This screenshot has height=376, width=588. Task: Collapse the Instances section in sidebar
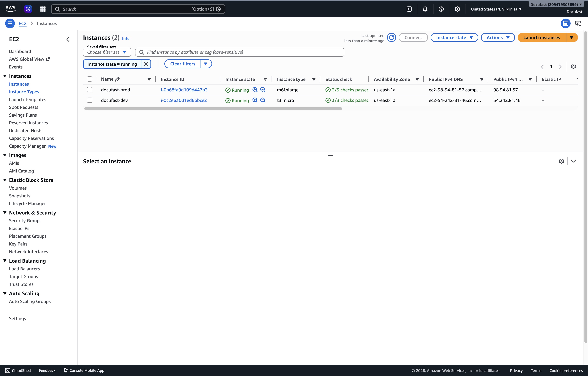coord(5,76)
